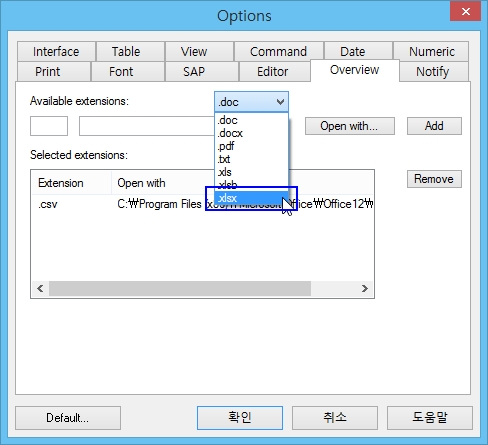Click the right arrow of horizontal scrollbar

pyautogui.click(x=365, y=288)
